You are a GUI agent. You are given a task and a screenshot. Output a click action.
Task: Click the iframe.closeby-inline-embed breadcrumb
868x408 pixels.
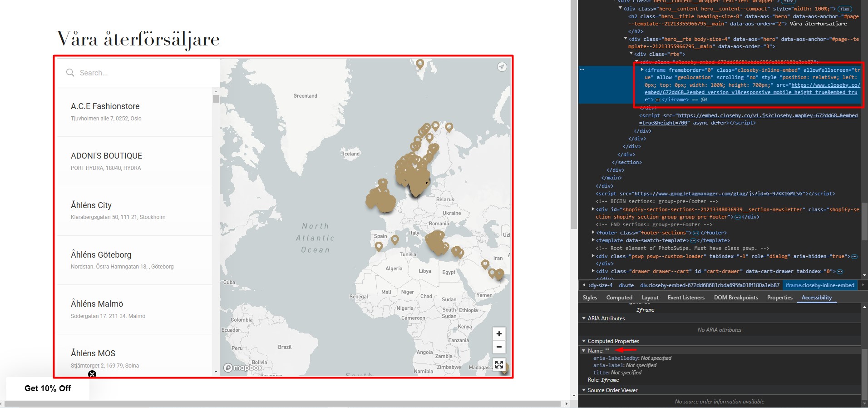pyautogui.click(x=820, y=285)
